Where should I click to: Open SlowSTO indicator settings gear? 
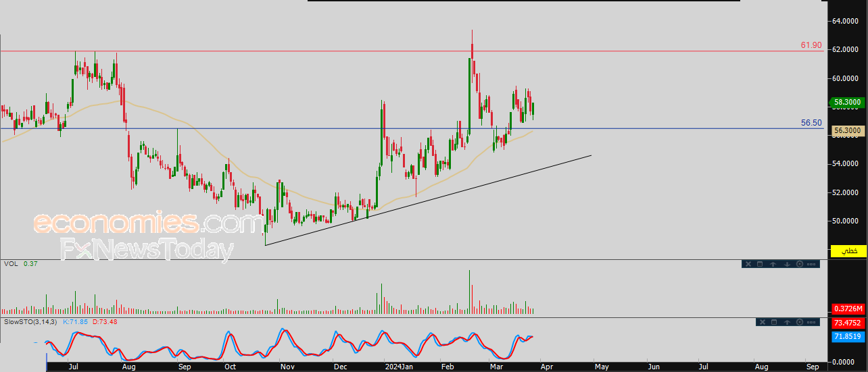[800, 322]
